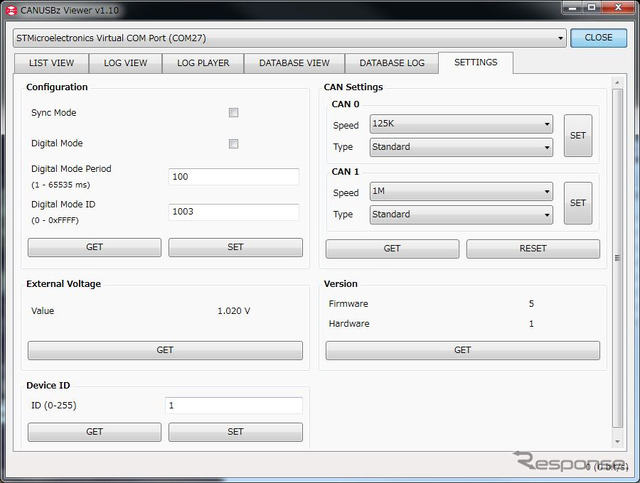The image size is (640, 483).
Task: Open the CAN 1 Type dropdown
Action: pos(461,215)
